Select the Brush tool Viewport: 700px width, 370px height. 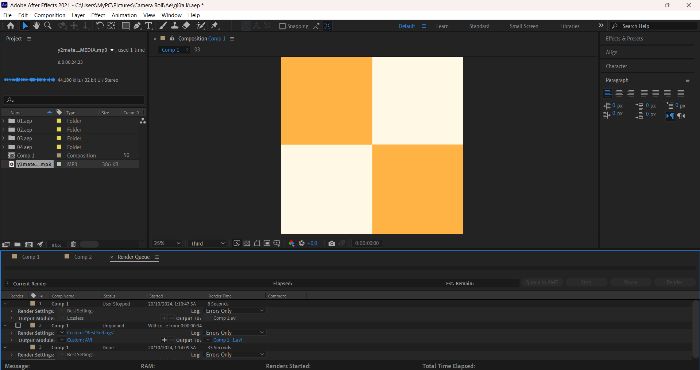tap(163, 26)
